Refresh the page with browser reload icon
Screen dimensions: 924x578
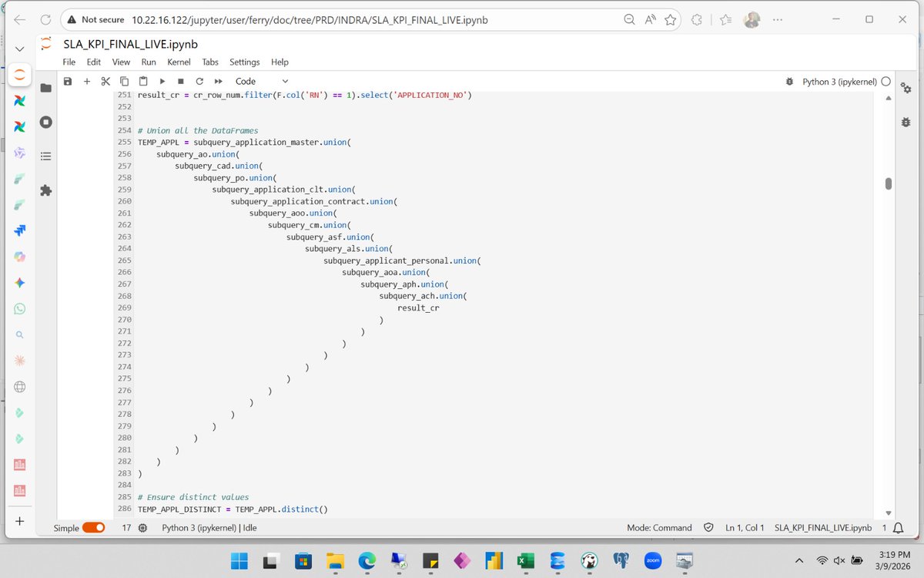[45, 19]
